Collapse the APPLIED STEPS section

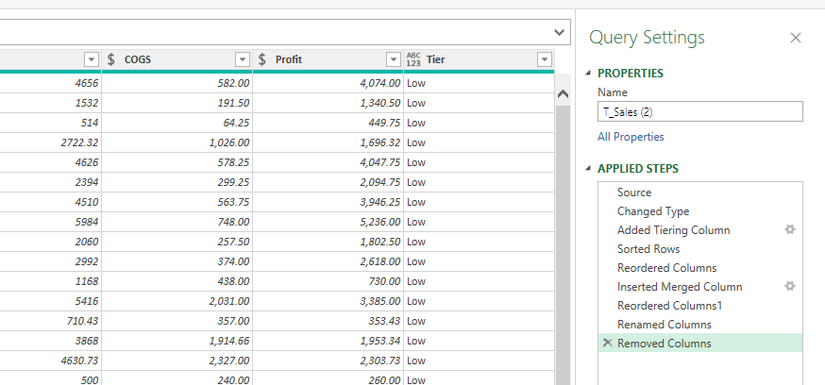(589, 169)
